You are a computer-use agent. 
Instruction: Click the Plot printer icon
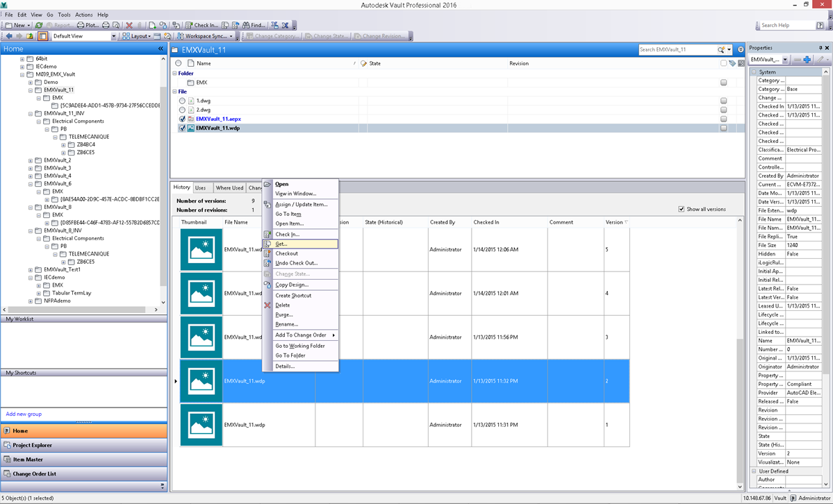point(80,25)
